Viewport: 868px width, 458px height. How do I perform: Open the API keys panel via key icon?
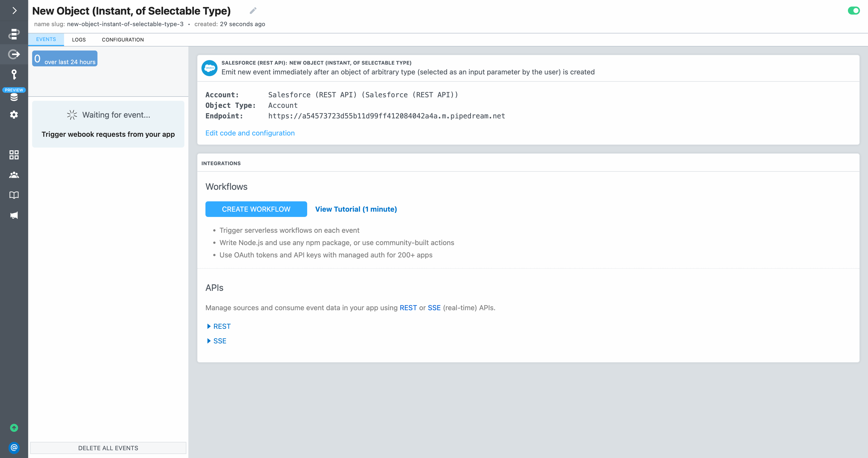coord(14,74)
